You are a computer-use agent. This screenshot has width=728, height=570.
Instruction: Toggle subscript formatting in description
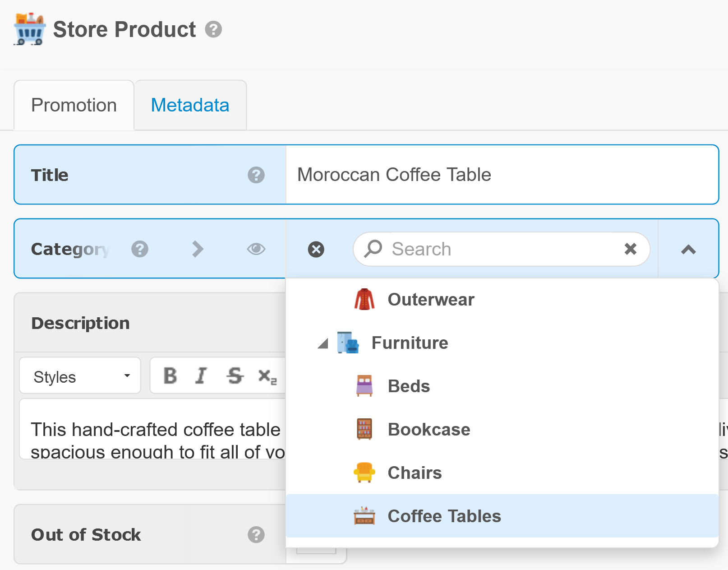tap(267, 376)
